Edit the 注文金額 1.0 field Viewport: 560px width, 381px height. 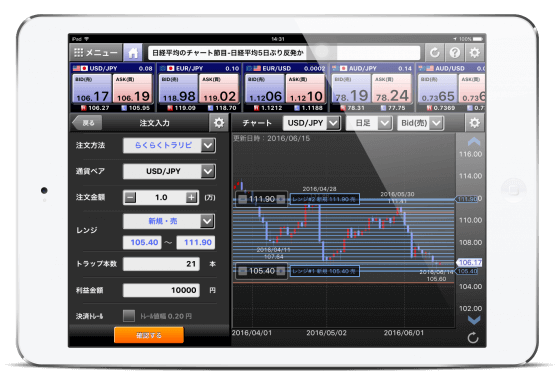pyautogui.click(x=161, y=197)
